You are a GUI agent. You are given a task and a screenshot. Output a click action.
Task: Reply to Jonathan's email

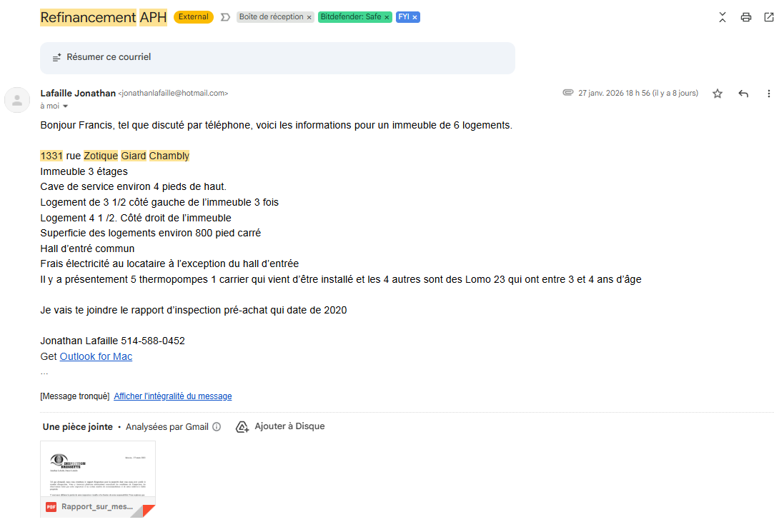pos(743,94)
